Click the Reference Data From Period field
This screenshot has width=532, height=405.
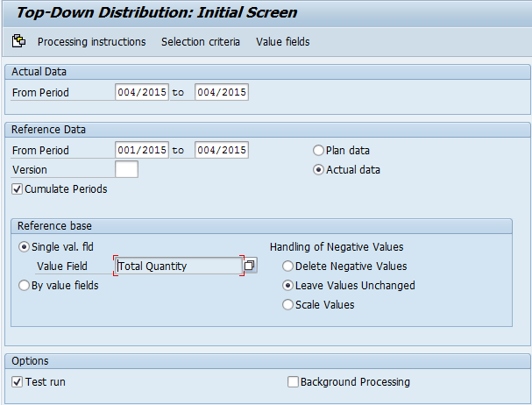pos(141,151)
